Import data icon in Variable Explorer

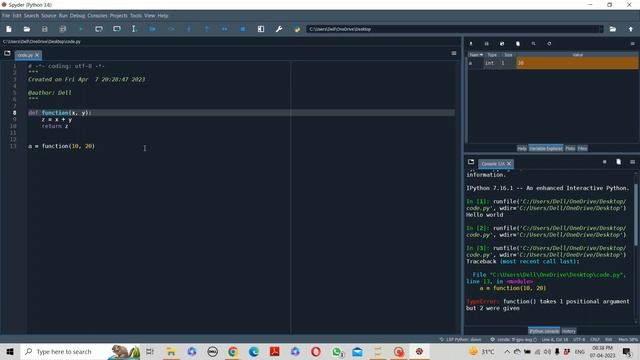pos(471,44)
